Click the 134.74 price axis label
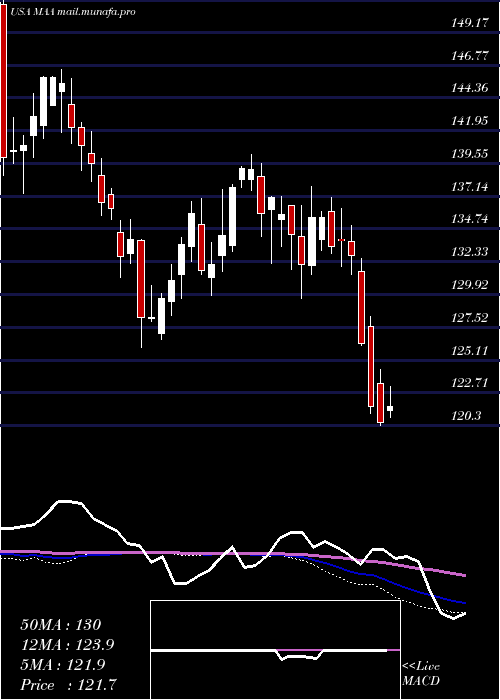 click(x=470, y=220)
